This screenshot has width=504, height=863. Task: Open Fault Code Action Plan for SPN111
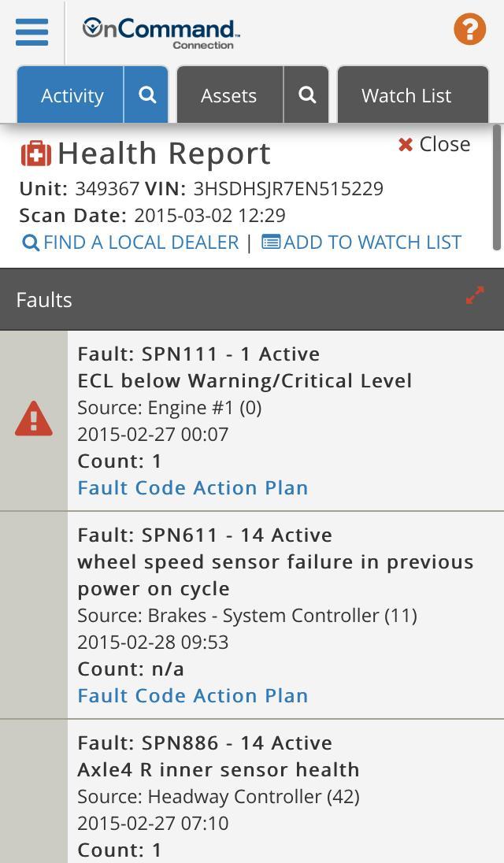tap(192, 487)
